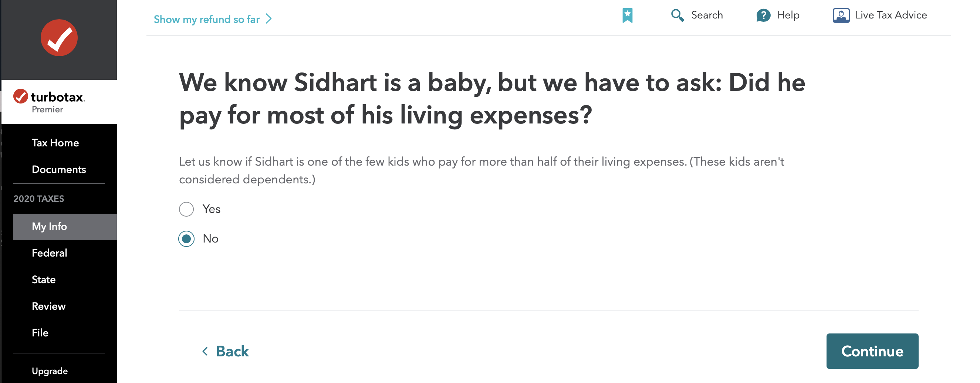Click the Back arrow chevron icon
Screen dimensions: 980x383
point(205,351)
